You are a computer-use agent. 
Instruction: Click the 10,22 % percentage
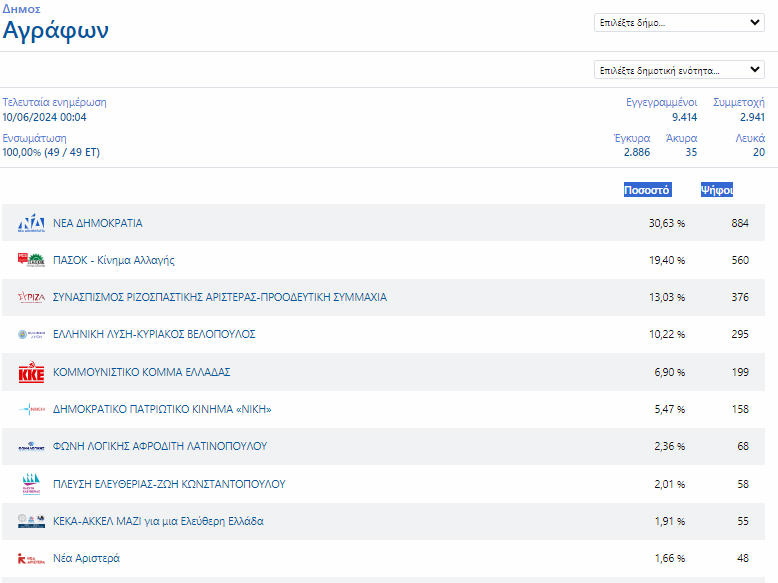pyautogui.click(x=667, y=334)
